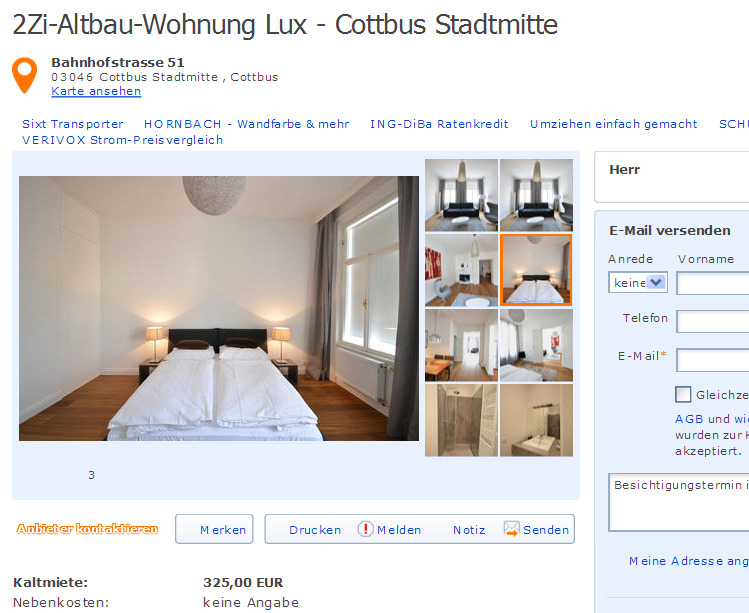Open the AGB terms link
This screenshot has width=749, height=613.
[689, 419]
